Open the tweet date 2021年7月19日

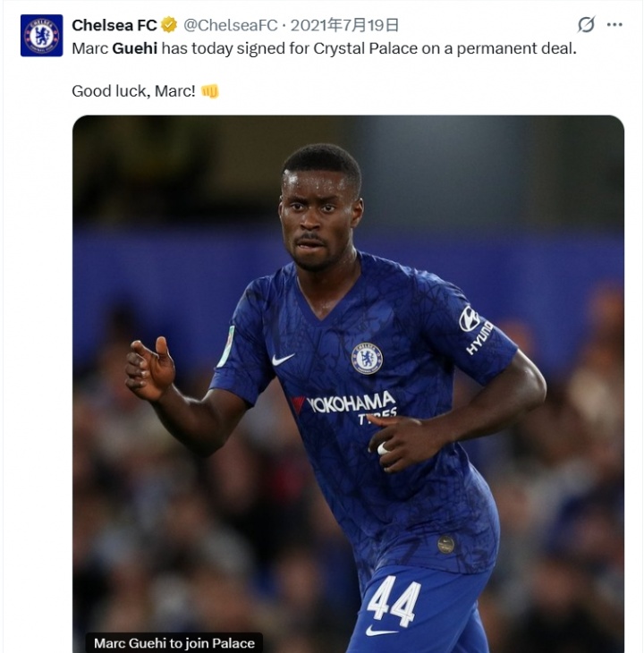click(x=345, y=25)
